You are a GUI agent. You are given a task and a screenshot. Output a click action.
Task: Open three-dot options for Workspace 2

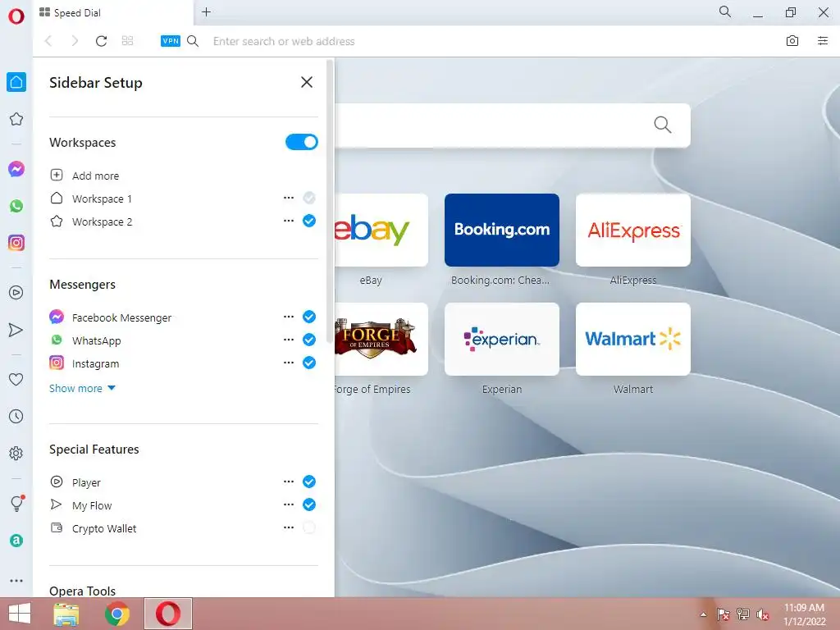[289, 221]
